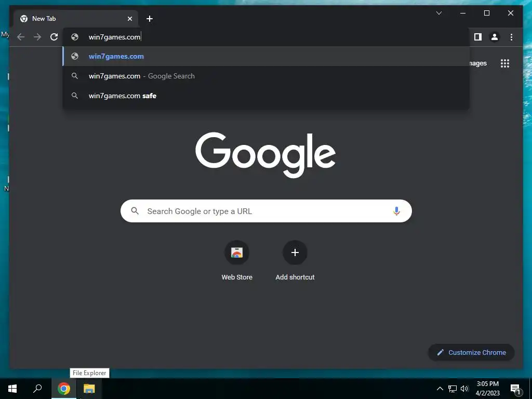Click the Google logo
This screenshot has height=399, width=532.
point(265,155)
